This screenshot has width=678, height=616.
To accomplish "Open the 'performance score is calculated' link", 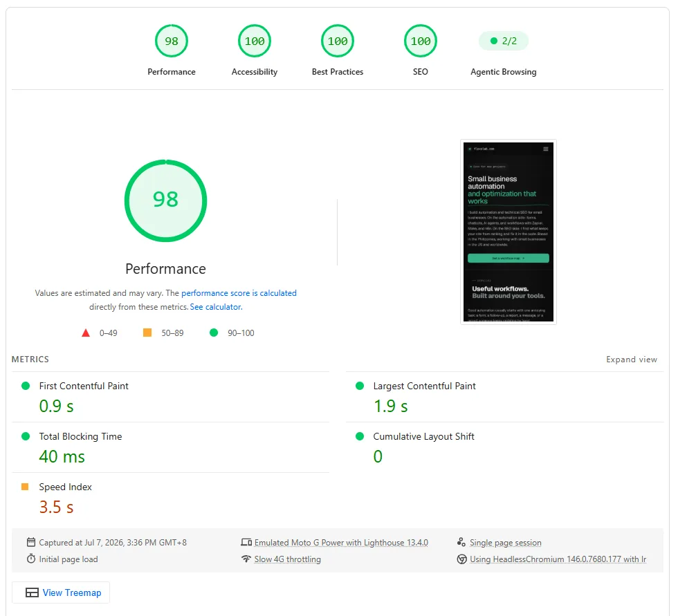I will 239,293.
